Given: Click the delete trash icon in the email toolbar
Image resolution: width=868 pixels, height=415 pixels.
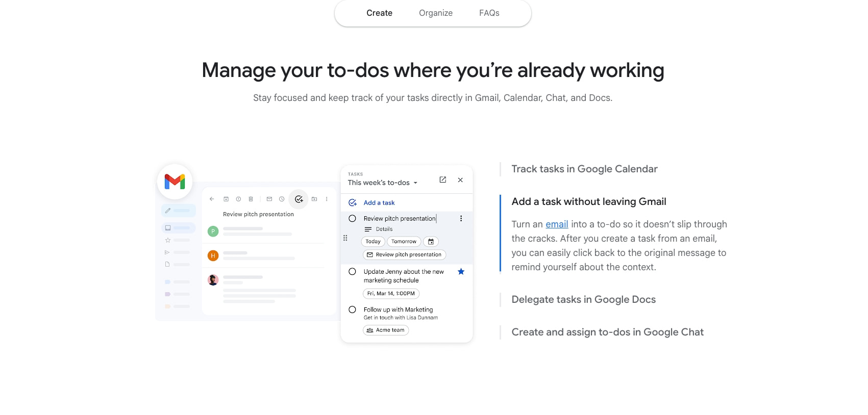Looking at the screenshot, I should (251, 199).
